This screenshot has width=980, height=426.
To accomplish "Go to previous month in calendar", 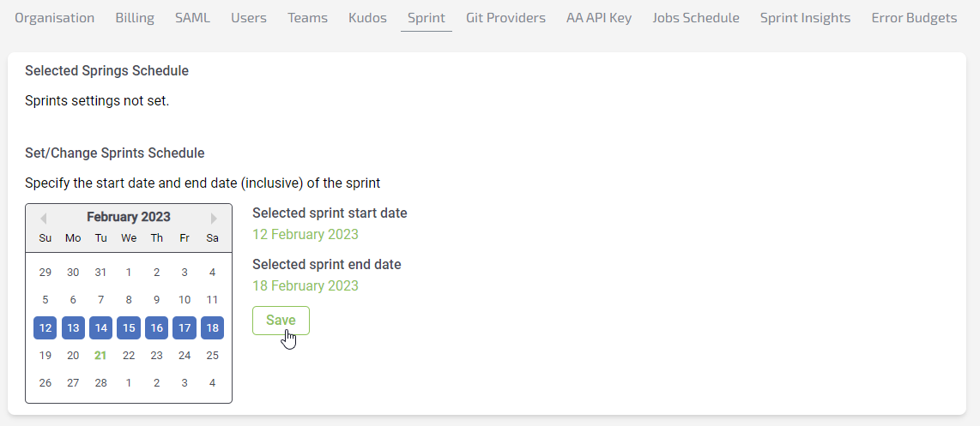I will [43, 219].
